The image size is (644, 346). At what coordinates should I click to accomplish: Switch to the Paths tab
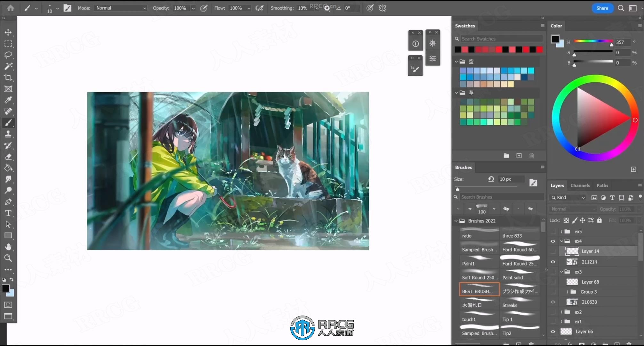pyautogui.click(x=602, y=185)
